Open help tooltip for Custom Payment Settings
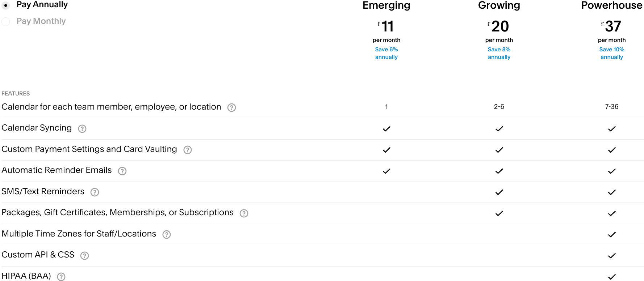This screenshot has width=644, height=281. [187, 150]
